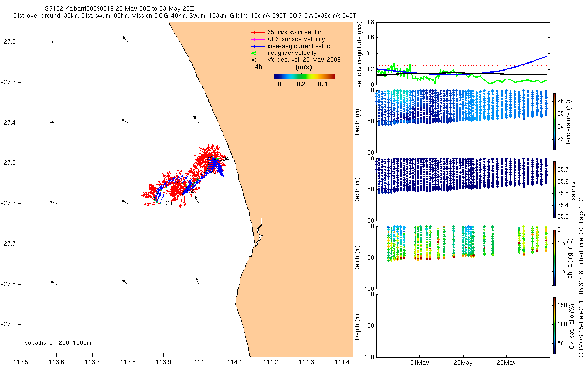Image resolution: width=588 pixels, height=368 pixels.
Task: Select 'dive-avg current veloc.' legend text
Action: pos(299,46)
